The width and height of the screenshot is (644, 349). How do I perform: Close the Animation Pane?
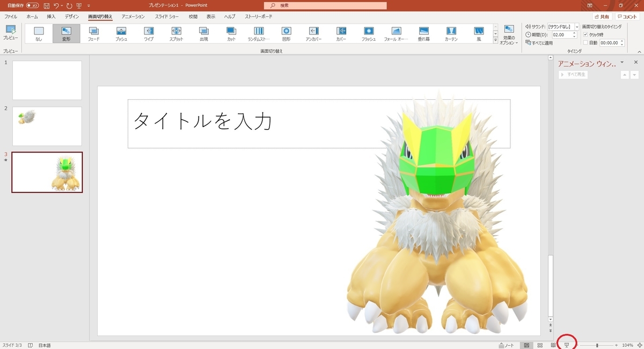[x=636, y=63]
